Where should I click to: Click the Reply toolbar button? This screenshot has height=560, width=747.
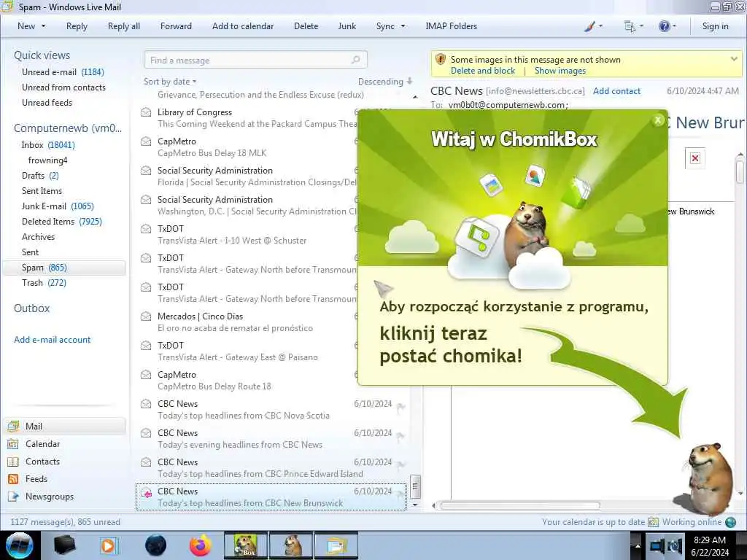point(77,26)
